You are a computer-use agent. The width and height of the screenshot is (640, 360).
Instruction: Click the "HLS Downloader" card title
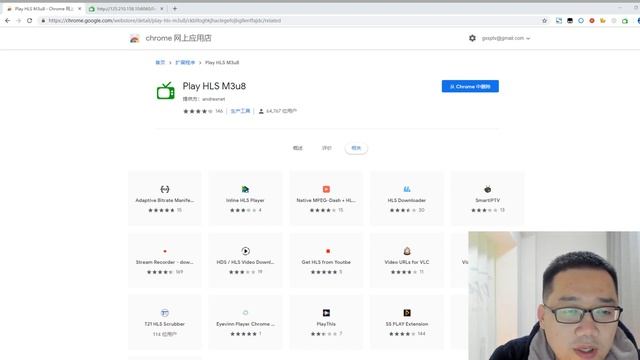click(x=407, y=200)
